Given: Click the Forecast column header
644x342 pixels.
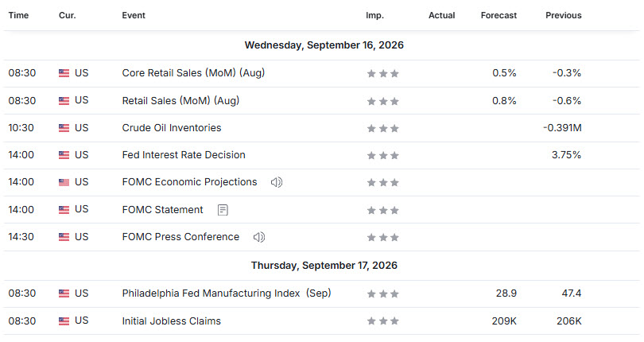Looking at the screenshot, I should pyautogui.click(x=499, y=16).
